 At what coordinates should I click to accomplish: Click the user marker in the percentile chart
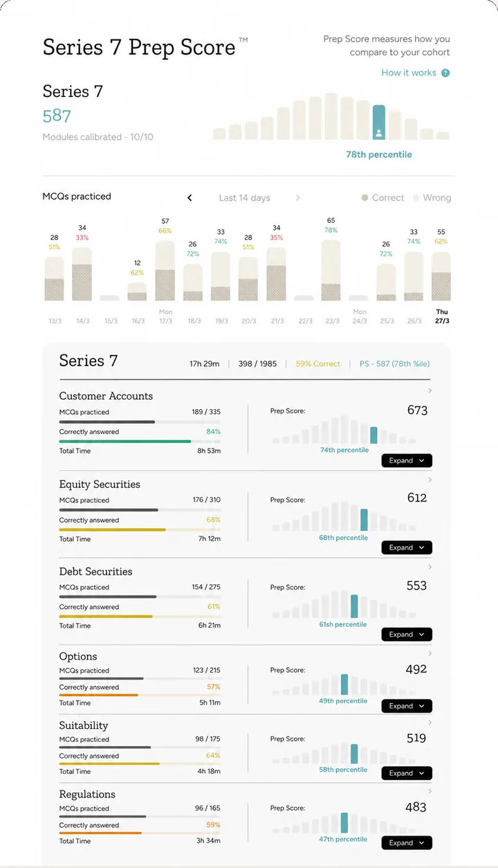[x=378, y=132]
